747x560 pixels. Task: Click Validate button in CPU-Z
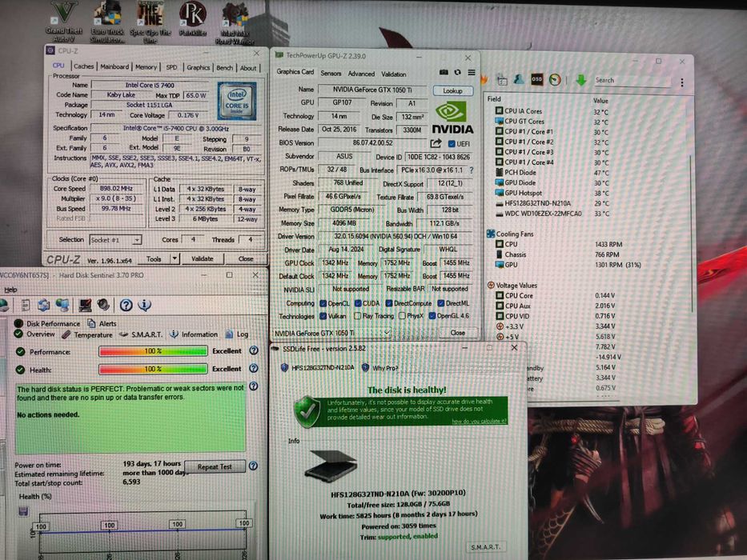[x=202, y=258]
